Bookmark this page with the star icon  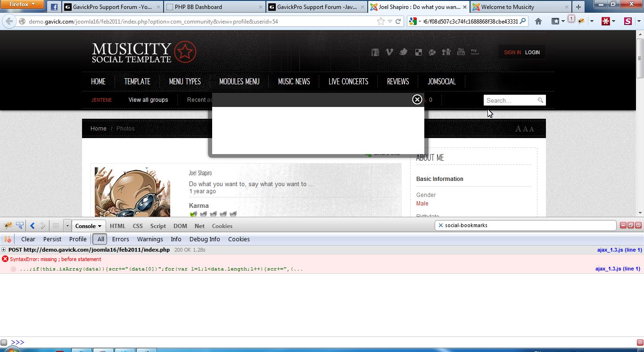pos(381,21)
